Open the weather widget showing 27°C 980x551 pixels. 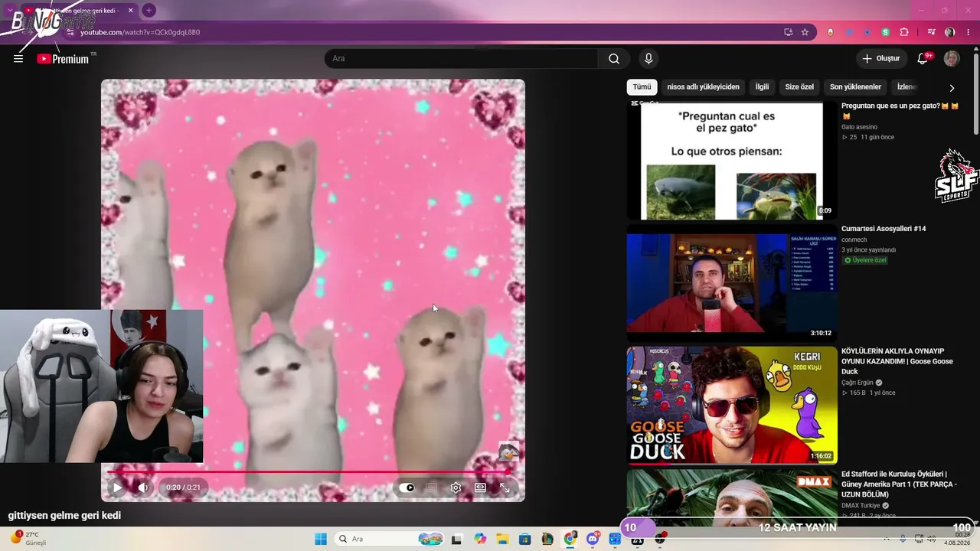28,539
